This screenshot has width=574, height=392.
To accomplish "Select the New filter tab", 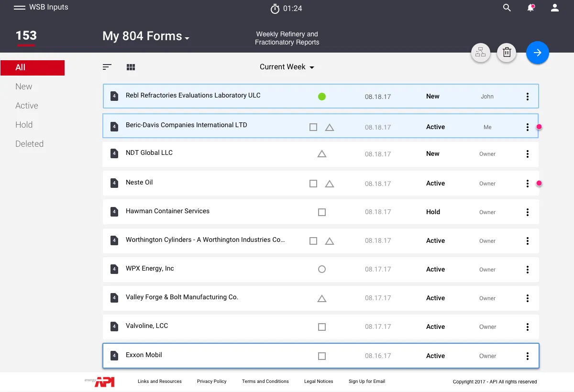I will (24, 87).
